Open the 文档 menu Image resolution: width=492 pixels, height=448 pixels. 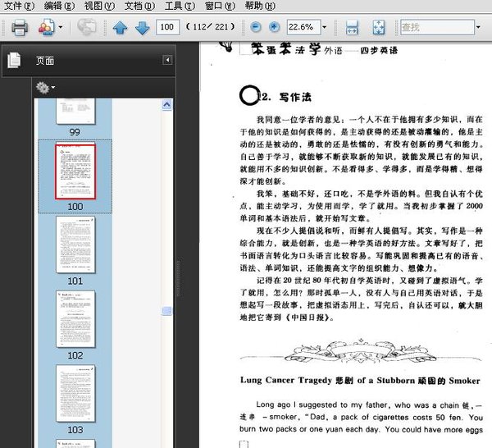pos(139,6)
